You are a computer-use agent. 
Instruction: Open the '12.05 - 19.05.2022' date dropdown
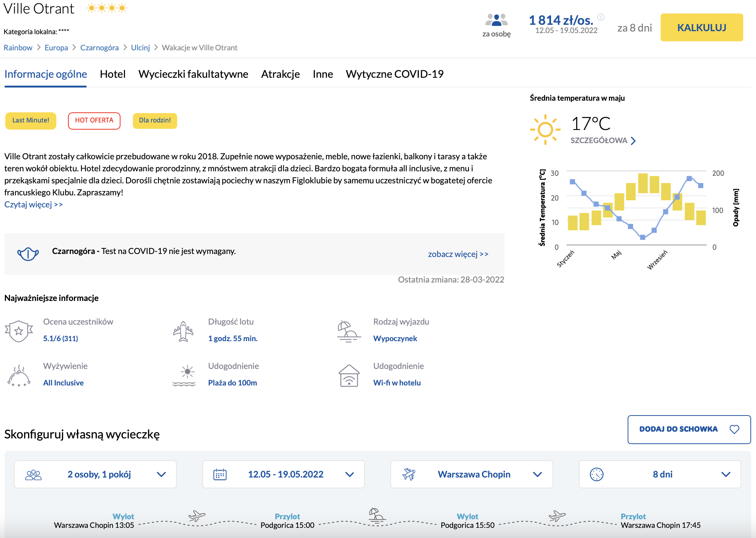coord(283,475)
